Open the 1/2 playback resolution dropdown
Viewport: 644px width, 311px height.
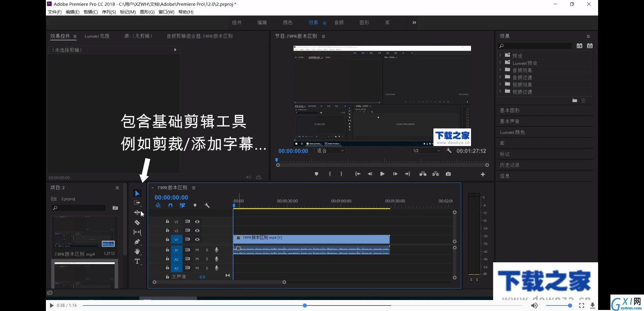click(x=426, y=151)
